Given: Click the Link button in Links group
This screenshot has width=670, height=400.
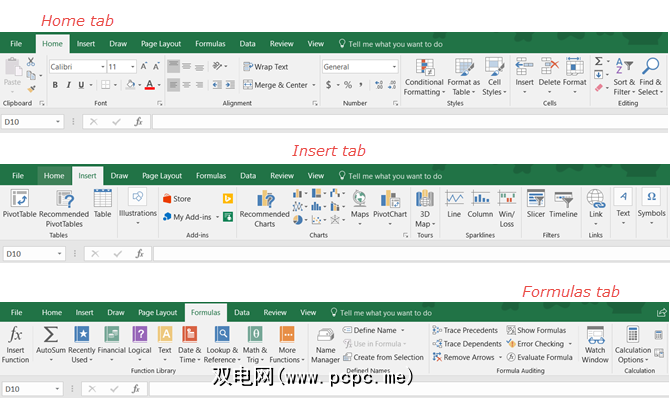Looking at the screenshot, I should (x=596, y=208).
